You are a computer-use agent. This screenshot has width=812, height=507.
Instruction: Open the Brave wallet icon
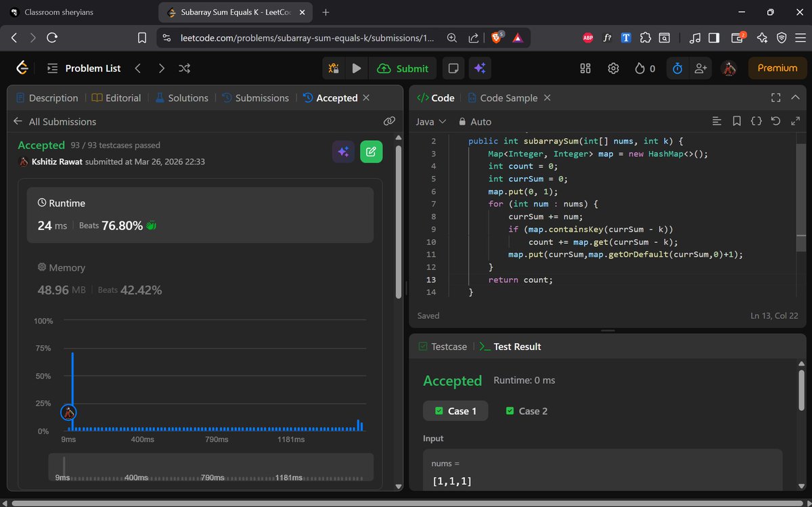pyautogui.click(x=738, y=38)
